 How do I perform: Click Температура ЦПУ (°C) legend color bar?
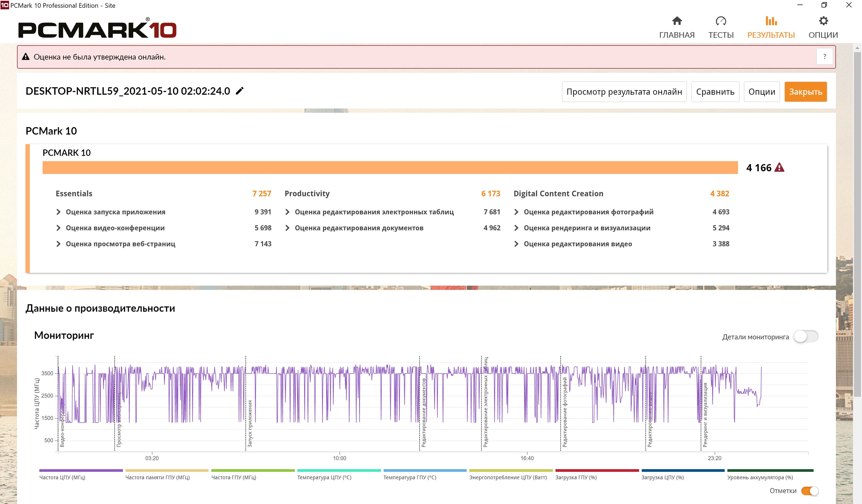(x=339, y=470)
